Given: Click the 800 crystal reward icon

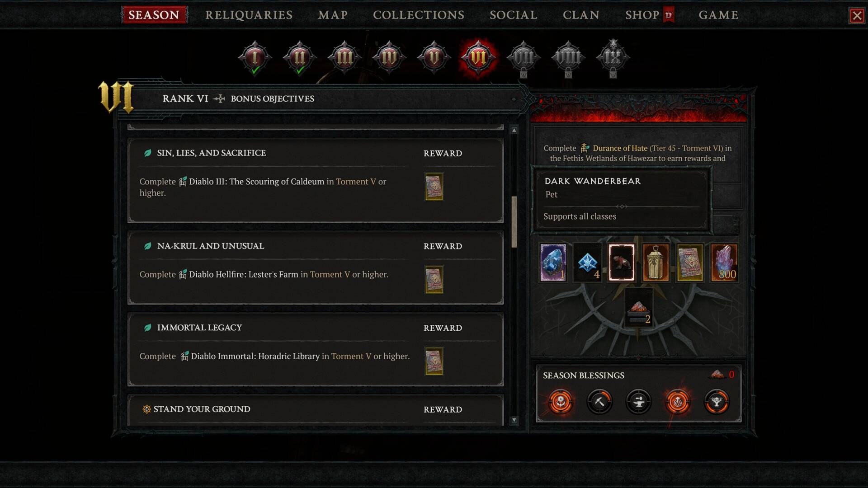Looking at the screenshot, I should point(724,263).
